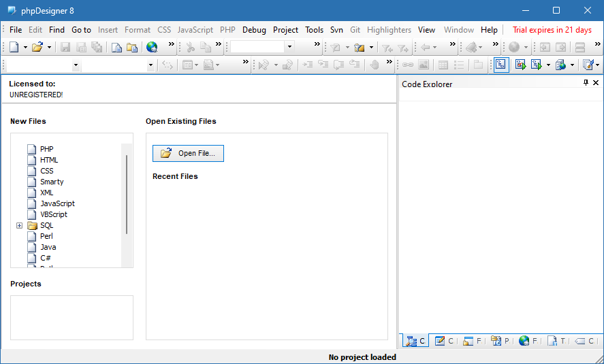Select the Code Explorer magnifier bottom tab
Screen dimensions: 604x364
pyautogui.click(x=416, y=341)
